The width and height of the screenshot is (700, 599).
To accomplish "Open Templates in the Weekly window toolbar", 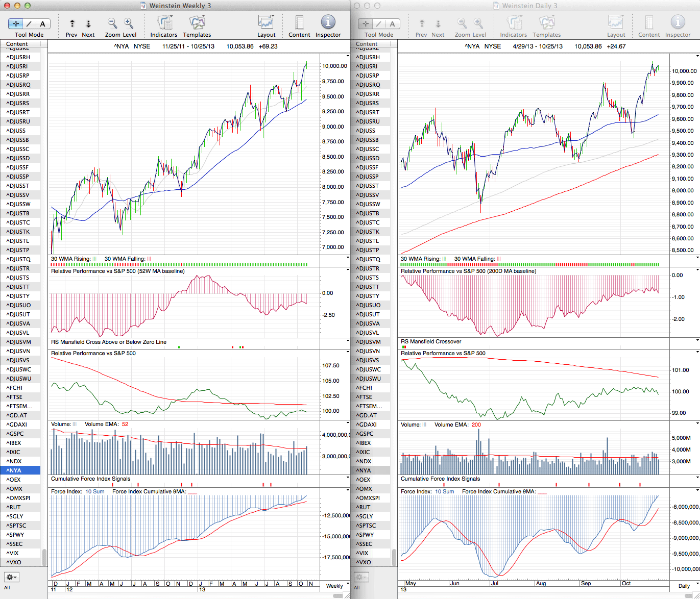I will tap(197, 23).
